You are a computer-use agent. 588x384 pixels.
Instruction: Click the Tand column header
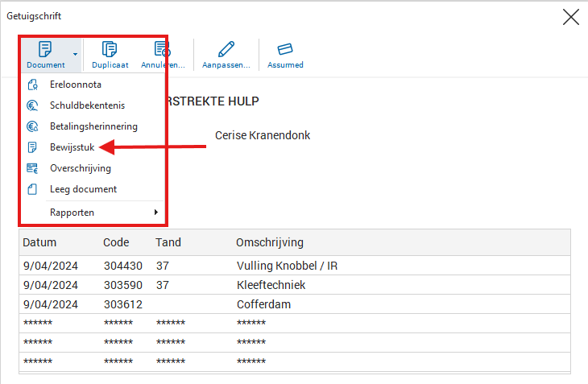[x=168, y=242]
